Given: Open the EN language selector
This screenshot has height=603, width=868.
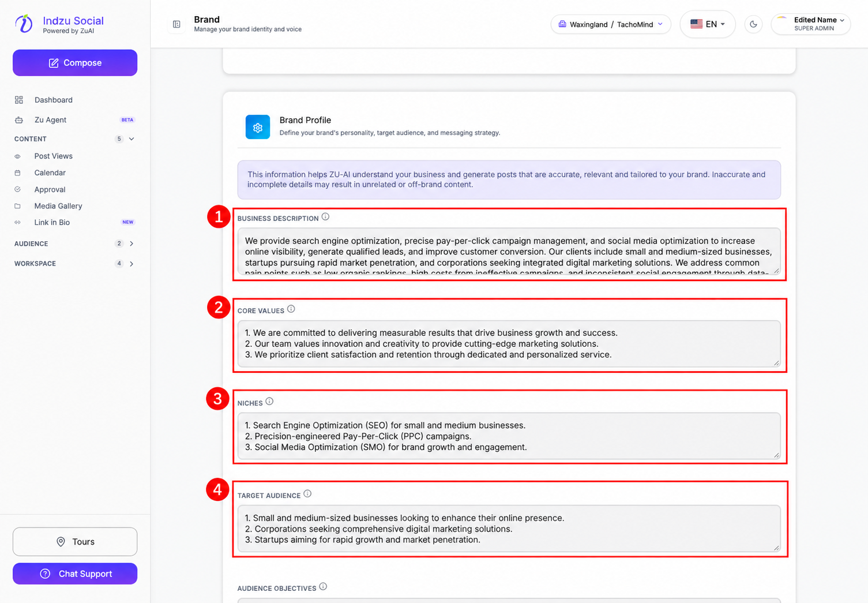Looking at the screenshot, I should click(708, 24).
